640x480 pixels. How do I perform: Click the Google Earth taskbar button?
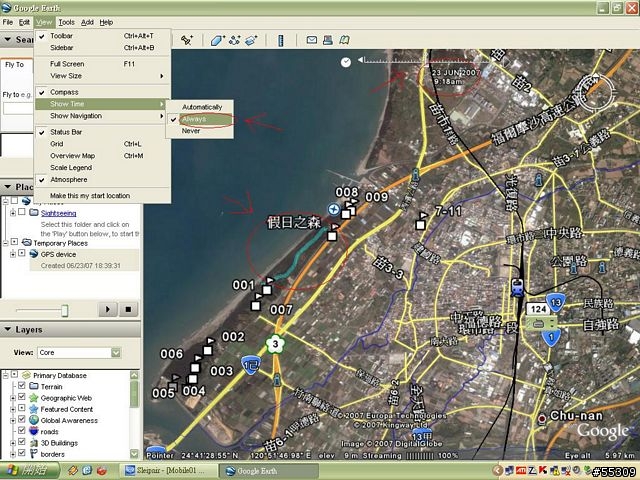click(x=269, y=471)
